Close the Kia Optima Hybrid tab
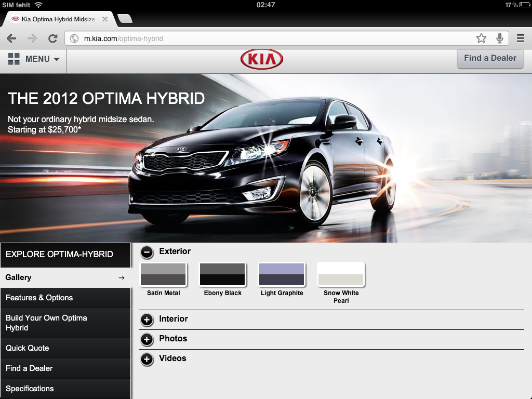The image size is (532, 399). click(x=105, y=19)
